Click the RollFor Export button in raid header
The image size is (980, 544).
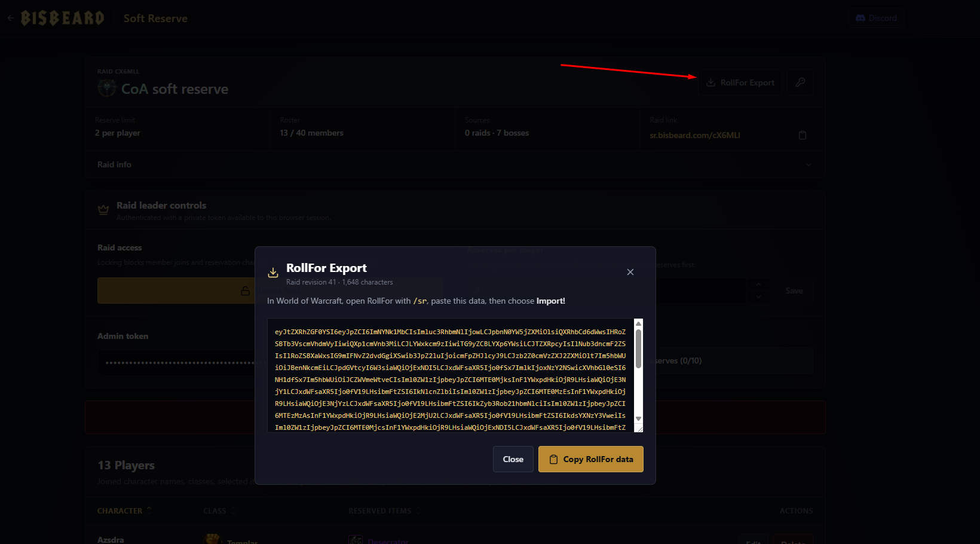coord(740,82)
